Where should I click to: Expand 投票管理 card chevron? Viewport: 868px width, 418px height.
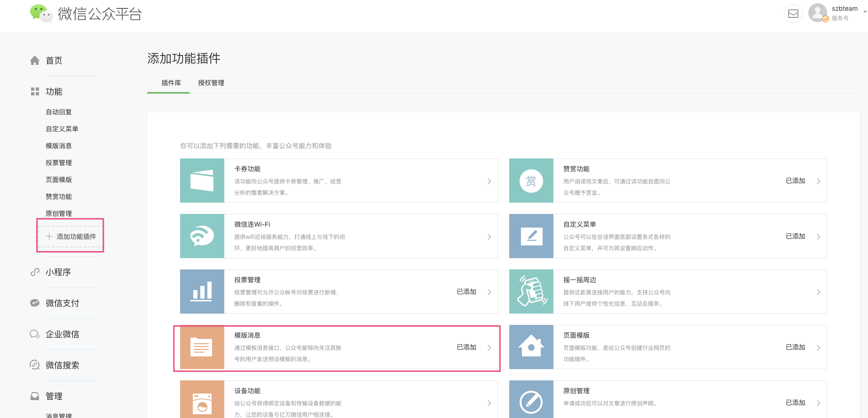click(489, 292)
